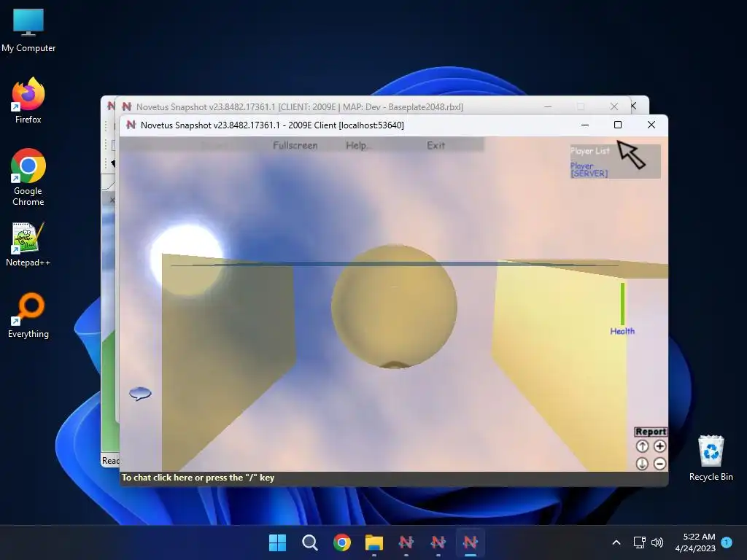The height and width of the screenshot is (560, 747).
Task: Choose Exit in the game menu bar
Action: (436, 145)
